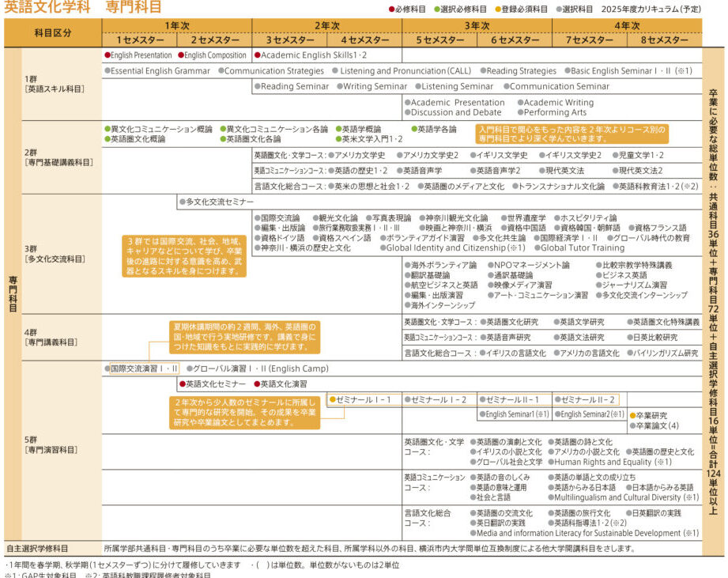This screenshot has height=578, width=728.
Task: Click the 自主選択学修科目 row label
Action: tap(38, 548)
